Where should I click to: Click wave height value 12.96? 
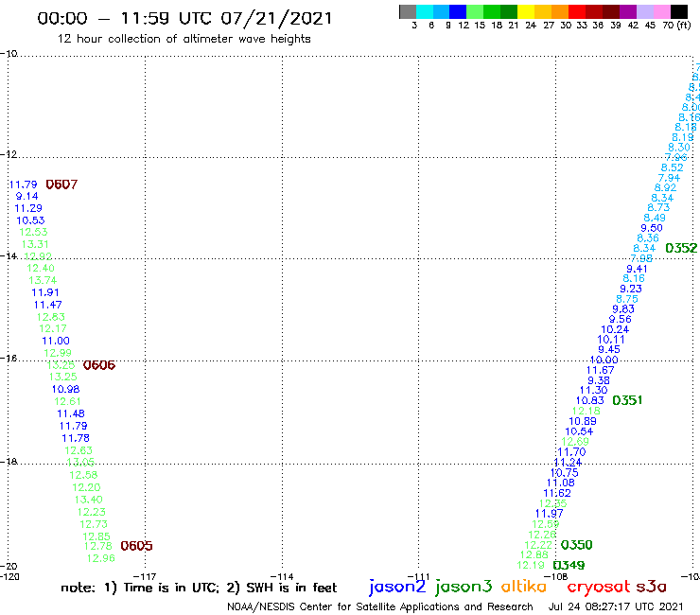(101, 558)
